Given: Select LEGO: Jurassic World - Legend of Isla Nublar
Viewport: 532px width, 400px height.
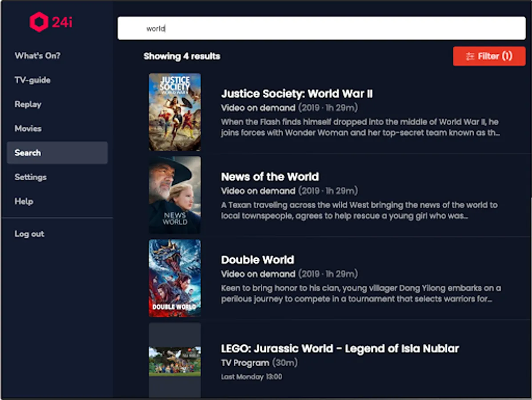Looking at the screenshot, I should click(x=340, y=349).
